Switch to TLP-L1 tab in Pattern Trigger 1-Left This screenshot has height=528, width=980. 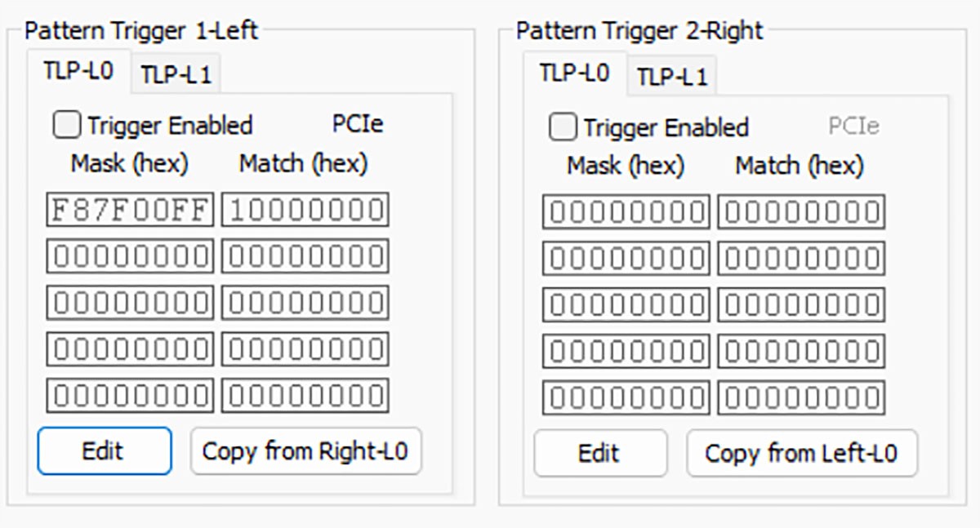176,75
